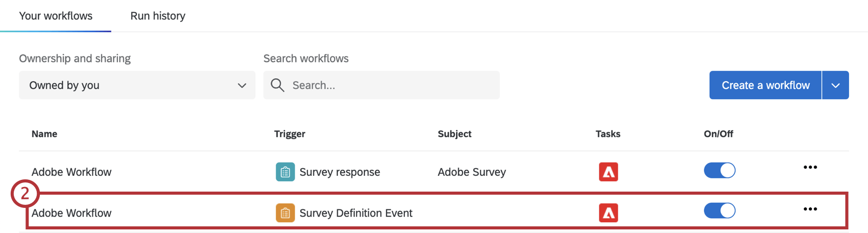Switch to the Run history tab
Image resolution: width=868 pixels, height=233 pixels.
click(x=158, y=16)
